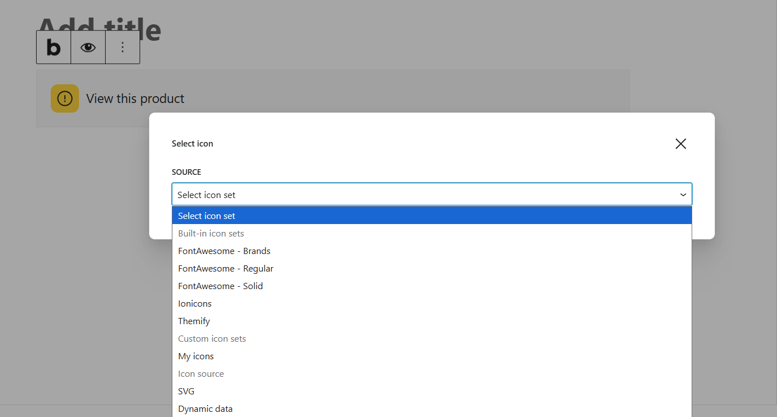Screen dimensions: 777x417
Task: Pick SVG as the icon source
Action: tap(186, 391)
